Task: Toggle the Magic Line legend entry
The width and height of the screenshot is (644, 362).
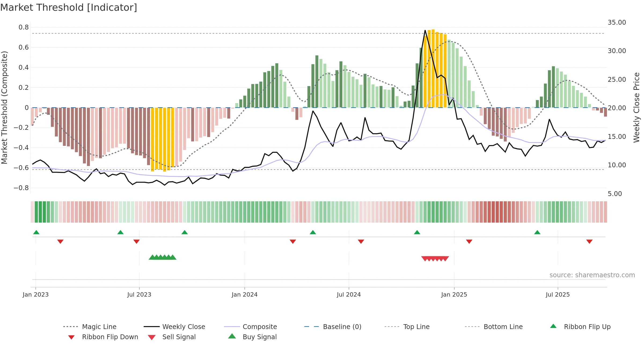Action: pos(90,327)
